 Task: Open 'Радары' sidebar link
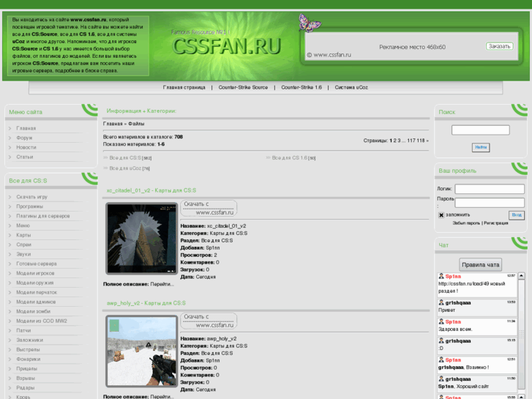click(x=26, y=387)
